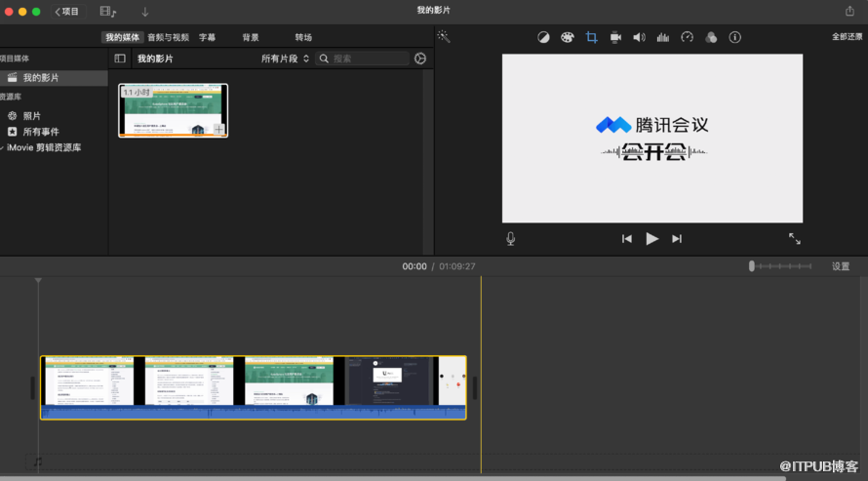This screenshot has height=481, width=868.
Task: Collapse the iMovie 剪辑资源库 tree
Action: click(3, 147)
